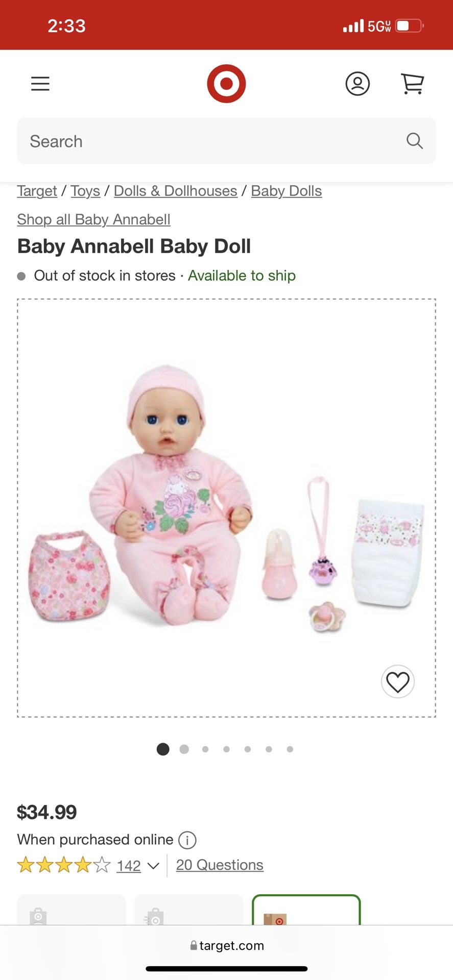The image size is (453, 980).
Task: Expand the ratings breakdown chevron
Action: pos(153,866)
